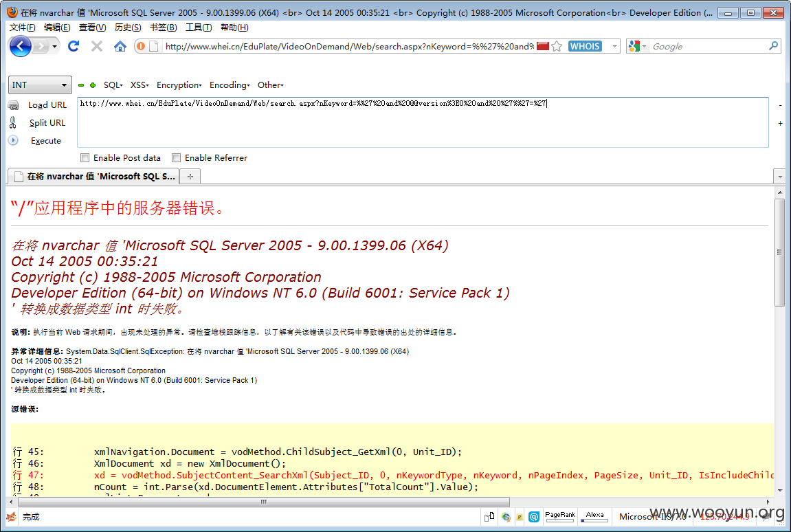Expand the Other dropdown menu
This screenshot has width=791, height=532.
click(x=270, y=85)
